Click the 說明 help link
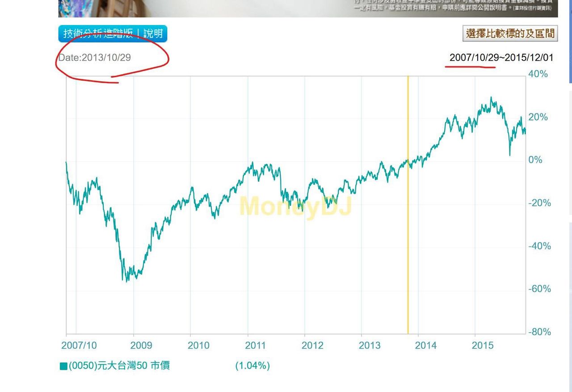 point(153,34)
